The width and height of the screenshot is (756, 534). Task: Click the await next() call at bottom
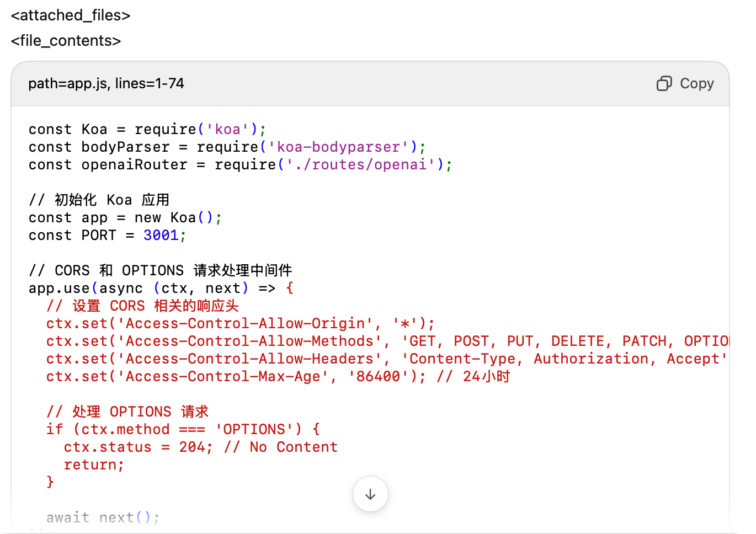(102, 517)
